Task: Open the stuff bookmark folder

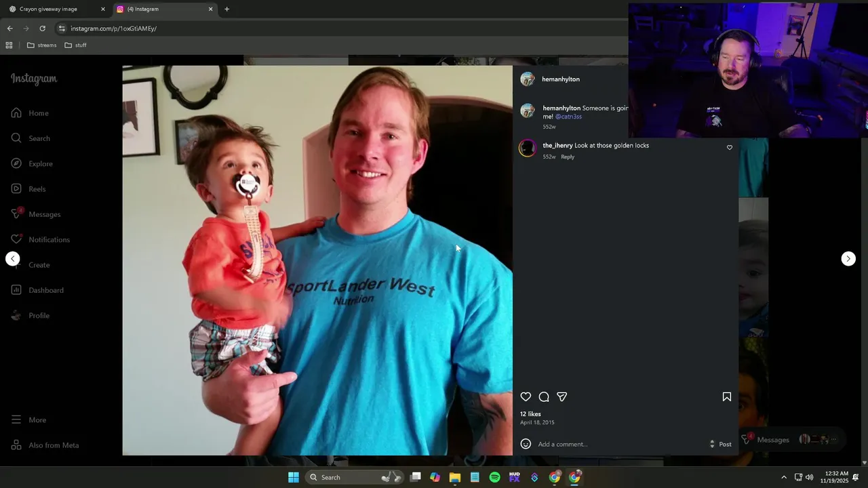Action: 75,45
